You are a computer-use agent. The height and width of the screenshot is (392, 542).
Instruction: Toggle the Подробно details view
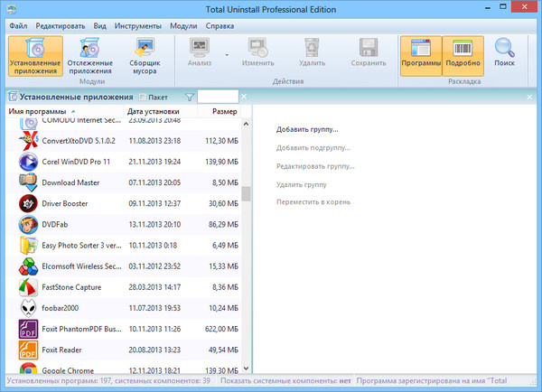462,55
